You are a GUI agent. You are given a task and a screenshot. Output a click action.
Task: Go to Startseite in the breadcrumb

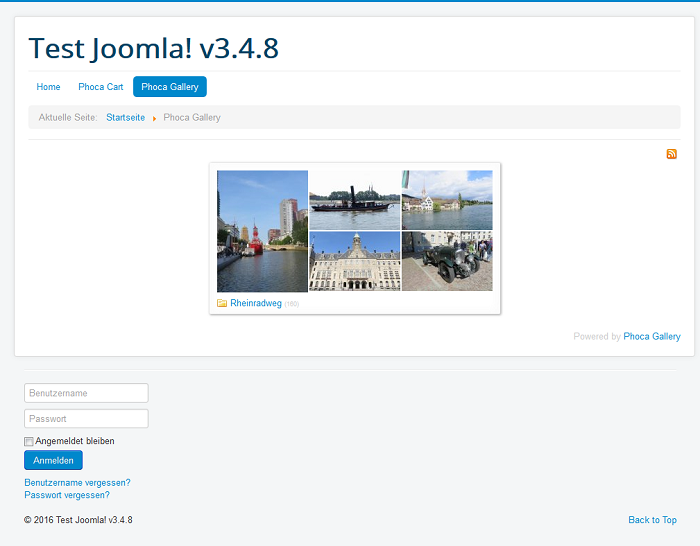click(x=125, y=118)
